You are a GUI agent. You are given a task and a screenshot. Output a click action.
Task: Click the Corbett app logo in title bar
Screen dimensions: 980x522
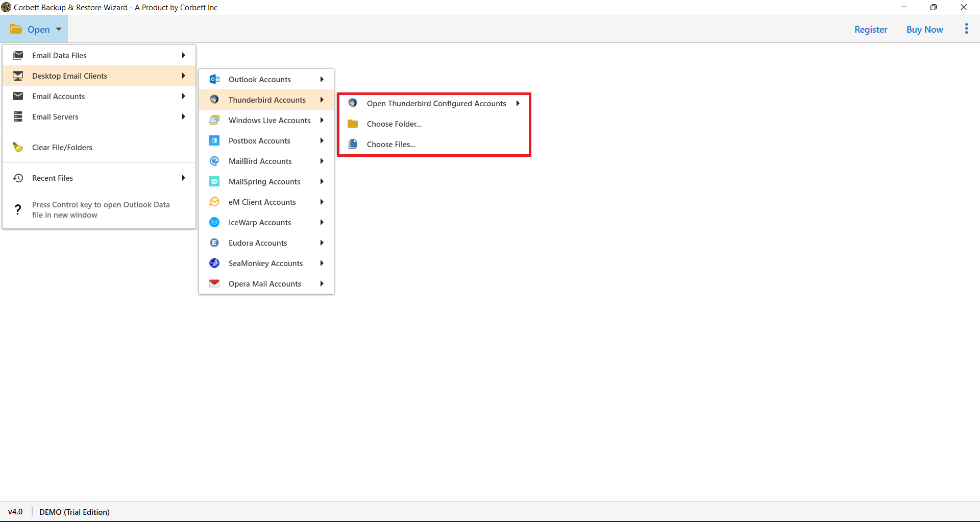(6, 7)
